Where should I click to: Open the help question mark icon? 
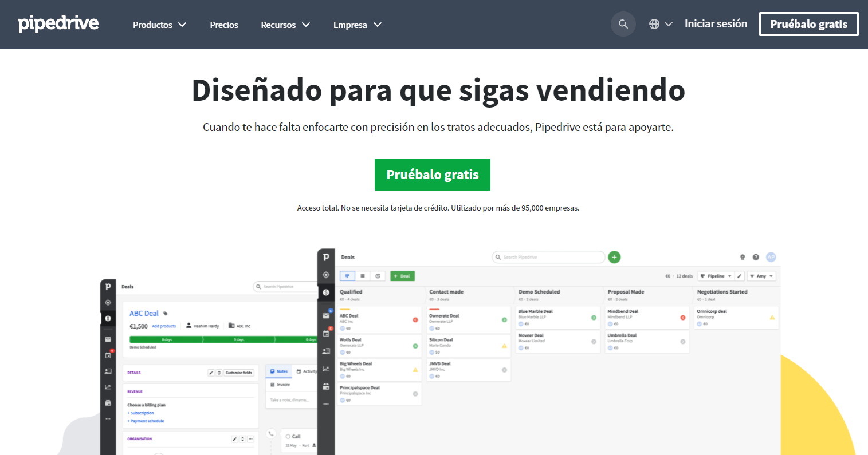pyautogui.click(x=755, y=257)
